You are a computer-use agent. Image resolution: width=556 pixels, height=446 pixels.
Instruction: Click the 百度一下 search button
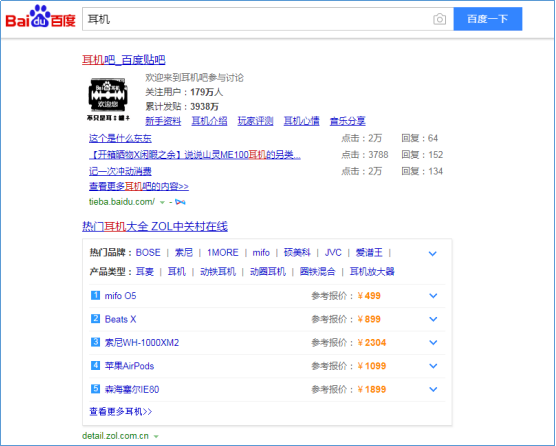[x=488, y=19]
